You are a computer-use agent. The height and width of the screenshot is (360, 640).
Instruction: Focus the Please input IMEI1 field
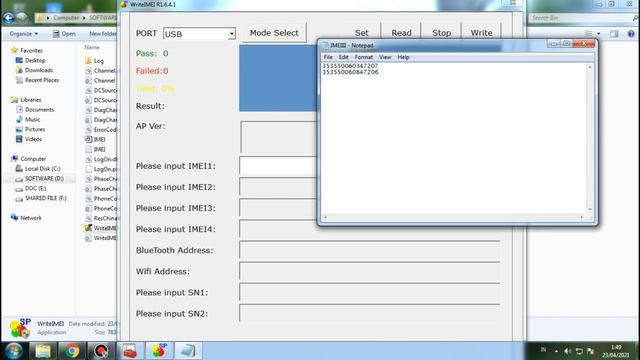pos(278,166)
